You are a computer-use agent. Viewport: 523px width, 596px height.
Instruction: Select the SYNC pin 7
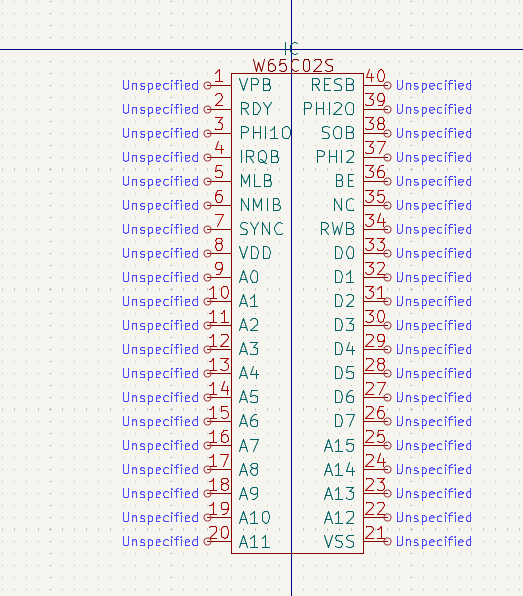(217, 230)
